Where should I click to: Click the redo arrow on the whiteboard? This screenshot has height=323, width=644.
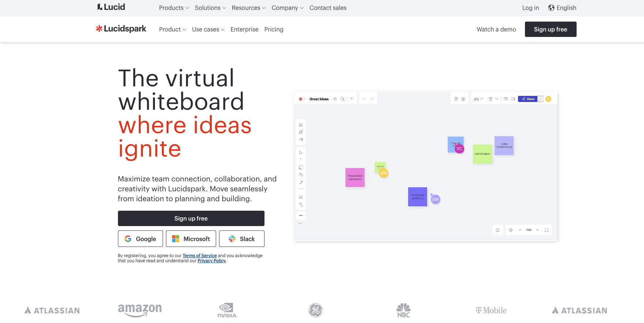point(372,99)
